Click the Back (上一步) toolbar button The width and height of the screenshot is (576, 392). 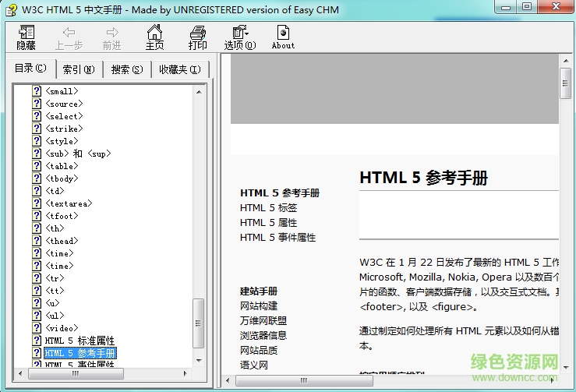(x=69, y=37)
